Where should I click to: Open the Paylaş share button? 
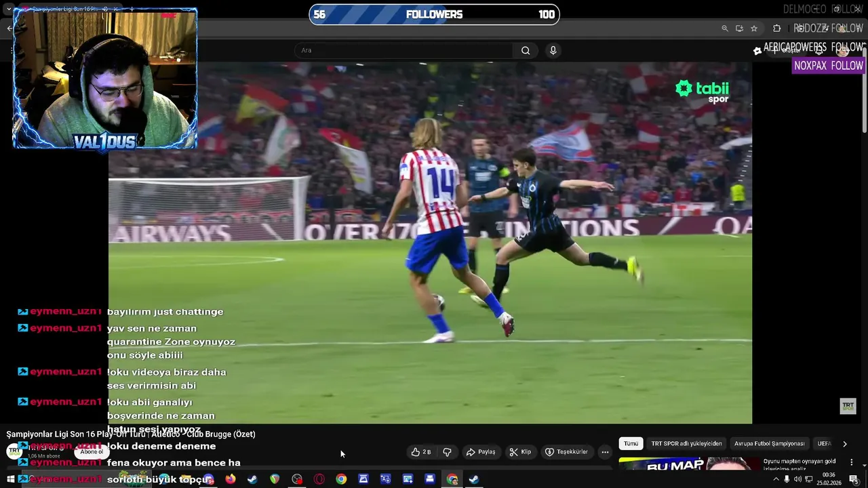480,452
